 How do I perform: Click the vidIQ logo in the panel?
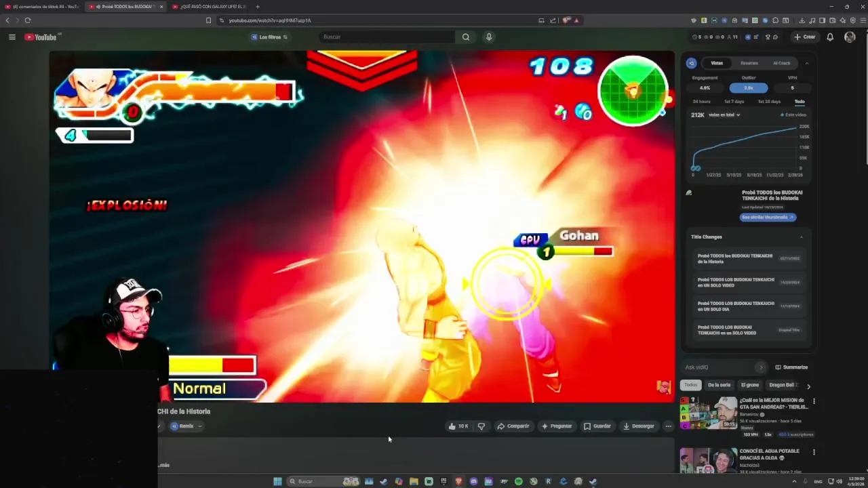pos(691,63)
